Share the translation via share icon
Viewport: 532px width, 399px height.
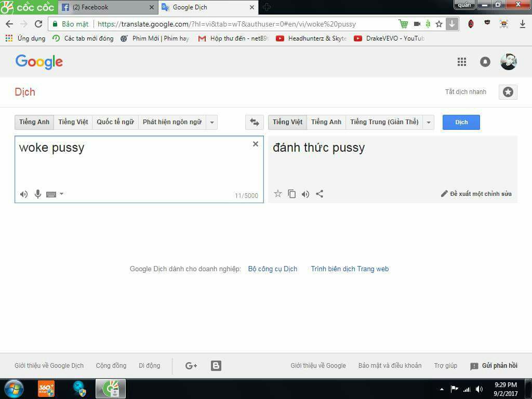coord(320,194)
